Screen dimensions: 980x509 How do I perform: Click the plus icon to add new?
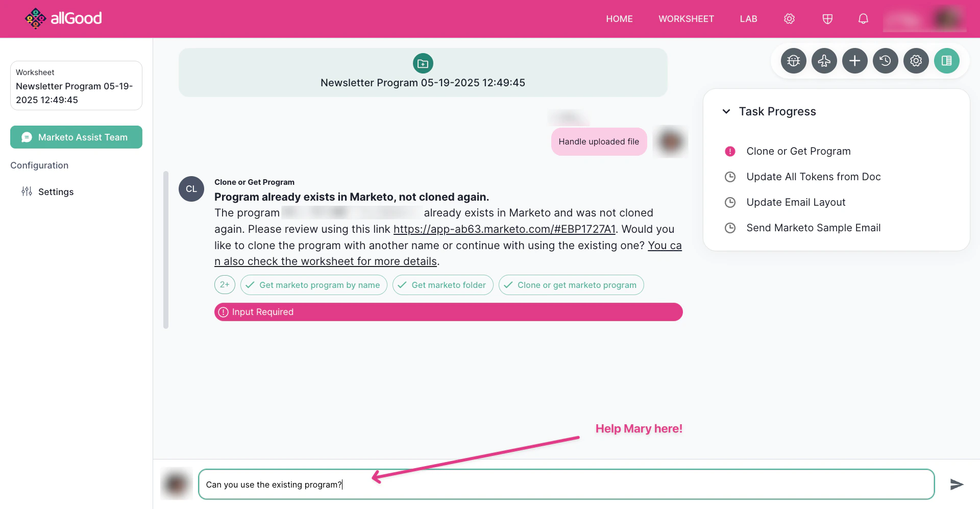tap(854, 61)
